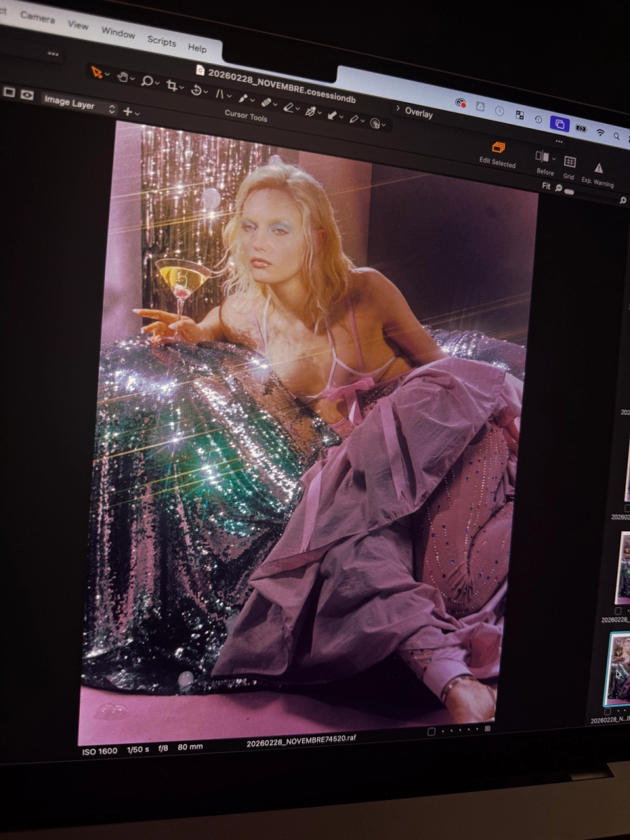This screenshot has width=630, height=840.
Task: Select the Straighten rotation cursor tool
Action: pyautogui.click(x=197, y=90)
